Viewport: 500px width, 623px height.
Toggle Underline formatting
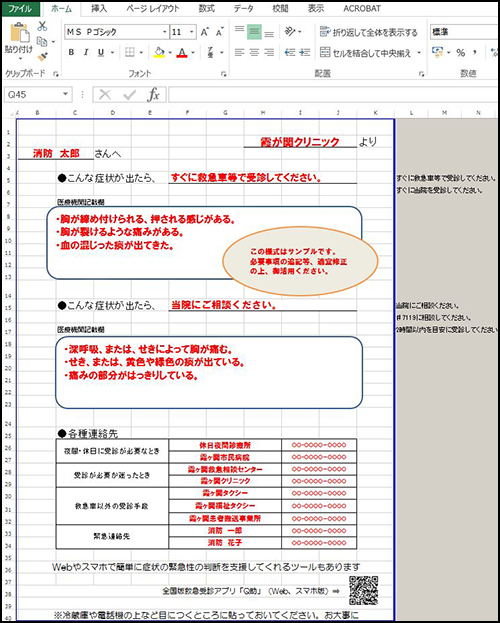click(x=101, y=52)
